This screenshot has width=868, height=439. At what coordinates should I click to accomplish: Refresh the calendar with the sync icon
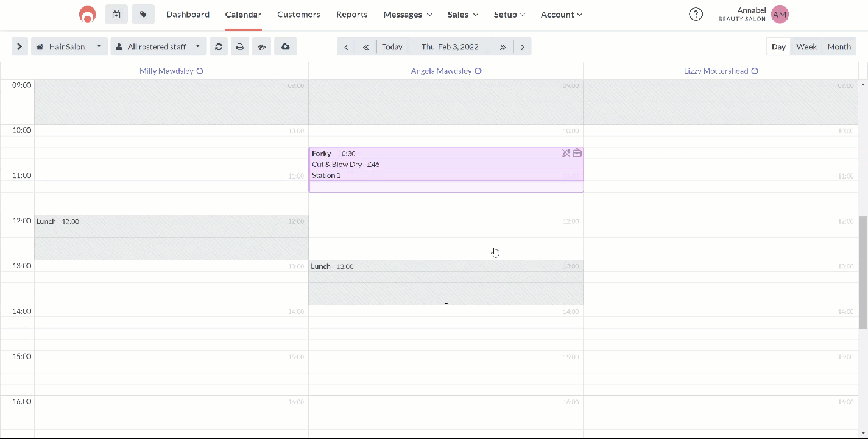[x=218, y=46]
